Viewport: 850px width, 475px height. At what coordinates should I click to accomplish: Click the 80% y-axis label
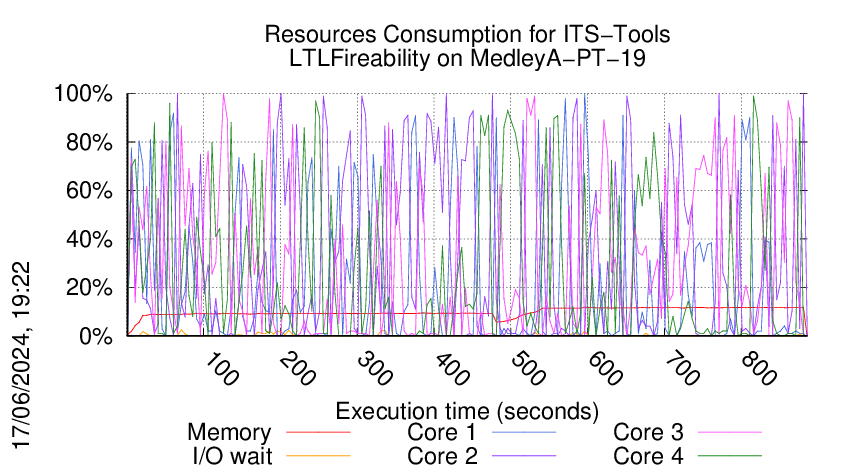[89, 143]
